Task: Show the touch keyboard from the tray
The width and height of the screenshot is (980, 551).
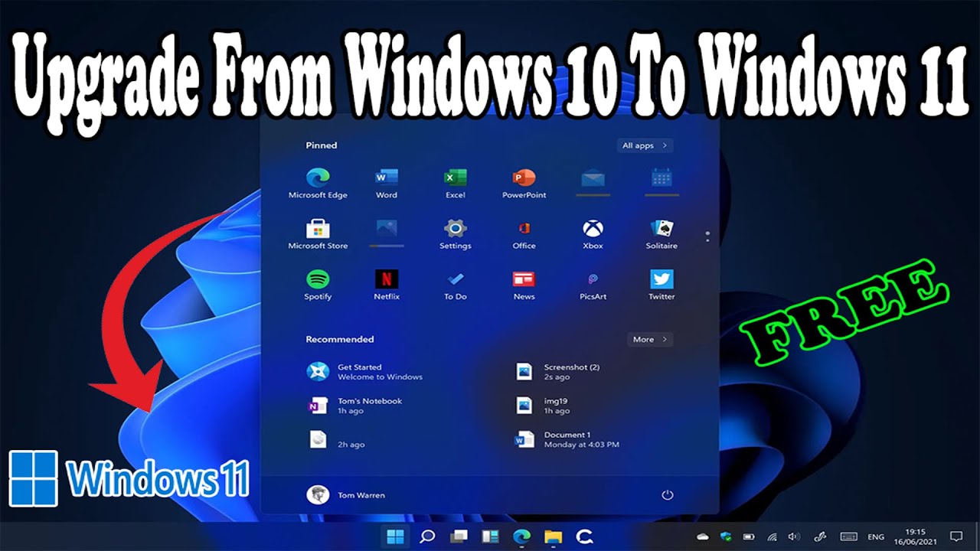Action: (848, 536)
